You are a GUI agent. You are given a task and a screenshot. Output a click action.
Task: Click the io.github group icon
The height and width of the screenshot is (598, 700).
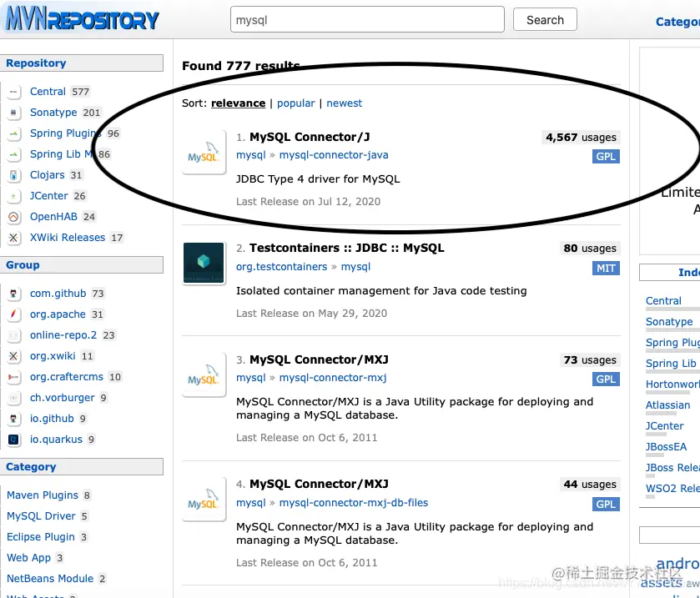[x=14, y=419]
